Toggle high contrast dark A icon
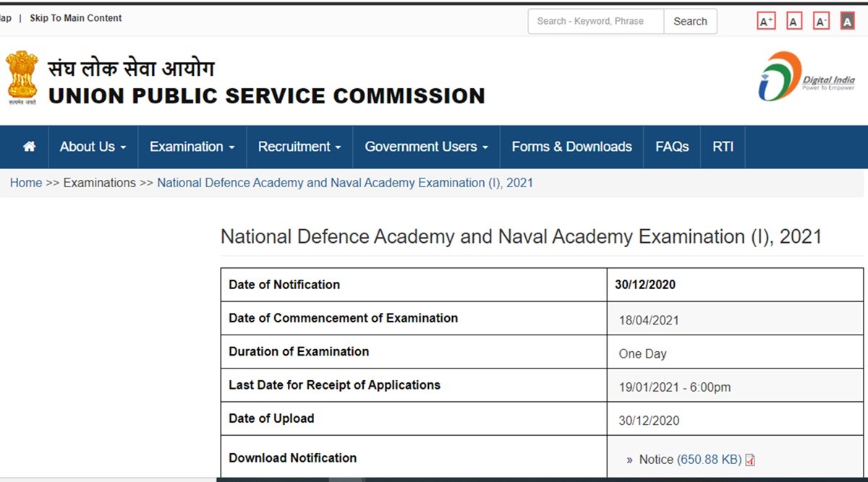This screenshot has width=868, height=482. pos(848,21)
